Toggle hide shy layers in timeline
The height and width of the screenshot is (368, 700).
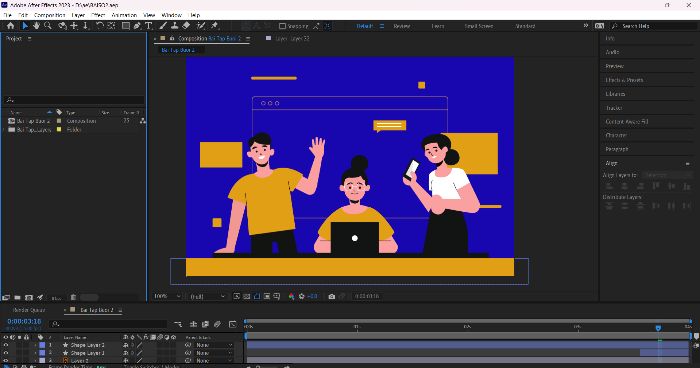(193, 324)
